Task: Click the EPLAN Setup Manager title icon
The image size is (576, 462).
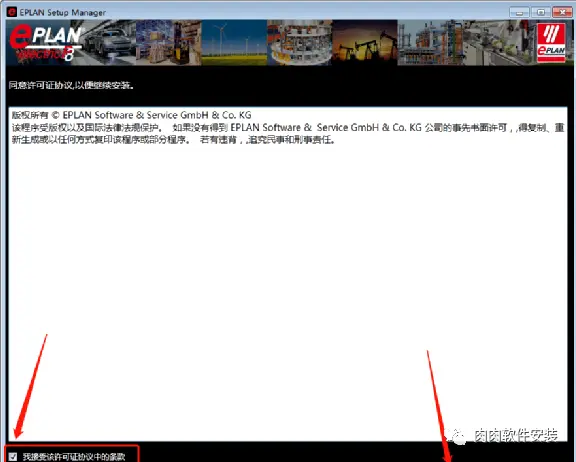Action: (12, 12)
